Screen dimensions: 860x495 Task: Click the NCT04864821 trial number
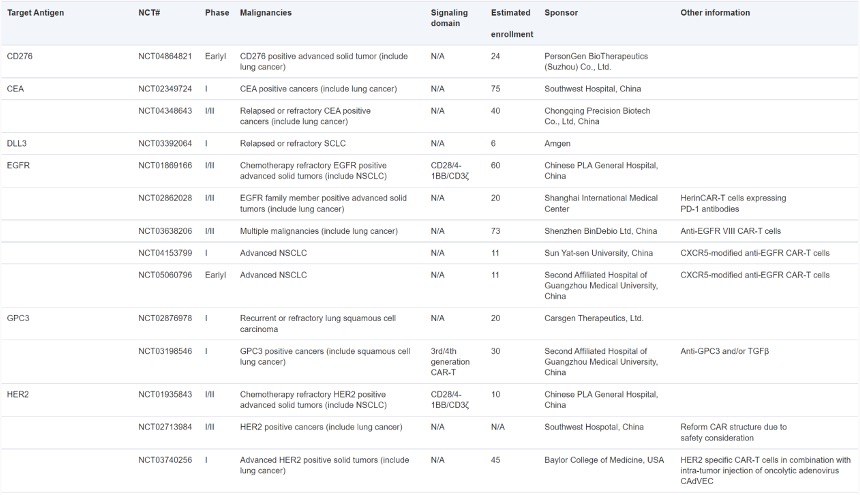(x=165, y=56)
